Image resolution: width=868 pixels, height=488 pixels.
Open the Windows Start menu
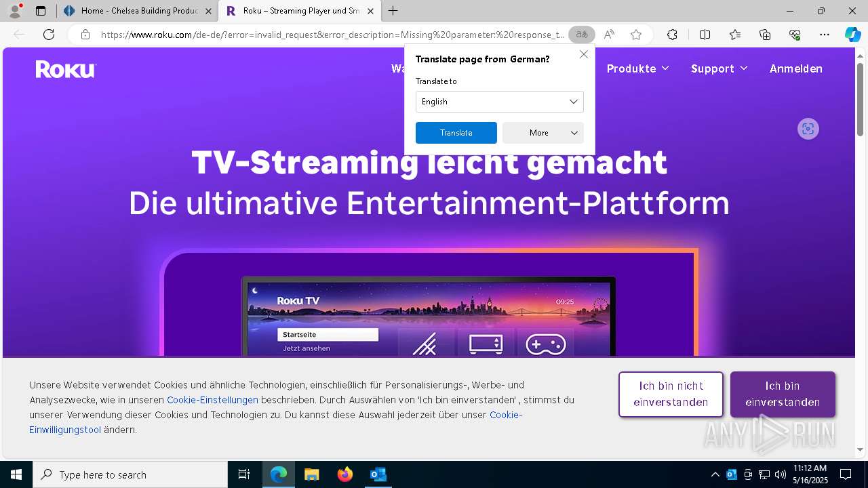[x=16, y=474]
